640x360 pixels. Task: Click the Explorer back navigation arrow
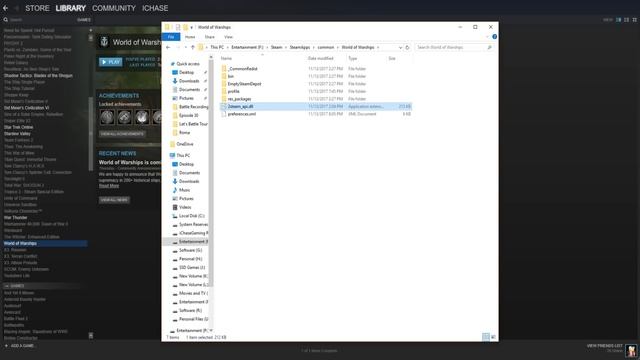[x=168, y=47]
